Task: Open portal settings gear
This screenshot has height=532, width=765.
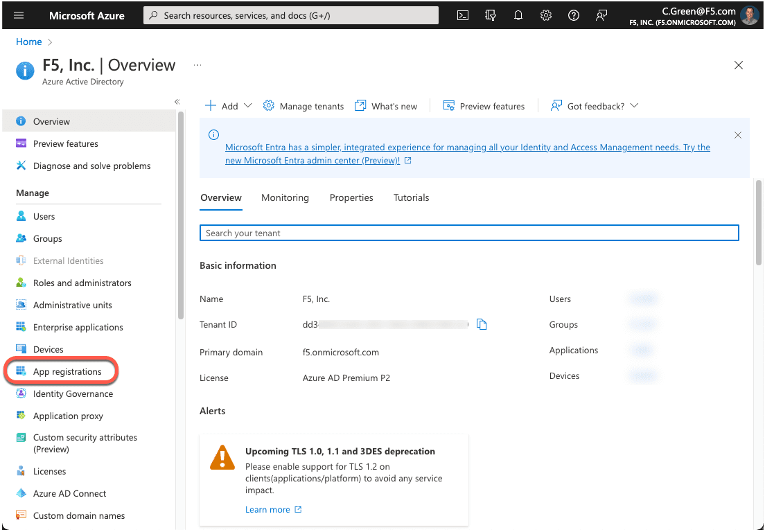Action: pos(545,15)
